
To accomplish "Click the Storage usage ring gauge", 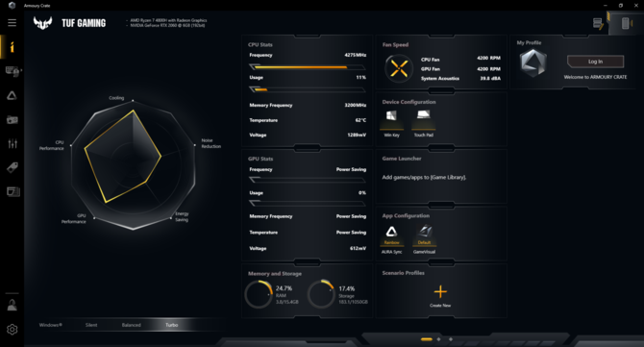I will pos(322,294).
